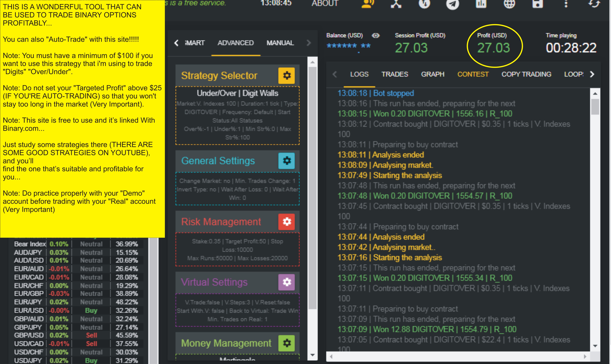Viewport: 611px width, 364px height.
Task: Open the bar chart statistics icon
Action: point(481,3)
